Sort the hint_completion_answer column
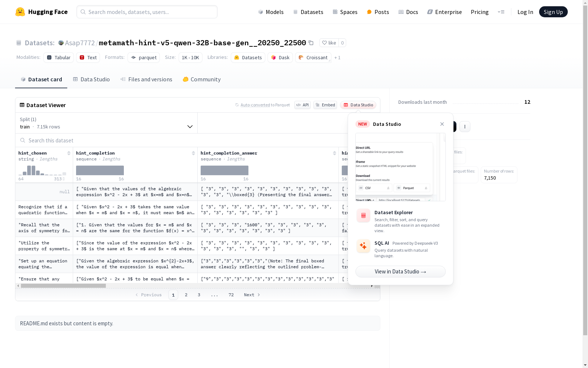The width and height of the screenshot is (588, 368). (334, 153)
